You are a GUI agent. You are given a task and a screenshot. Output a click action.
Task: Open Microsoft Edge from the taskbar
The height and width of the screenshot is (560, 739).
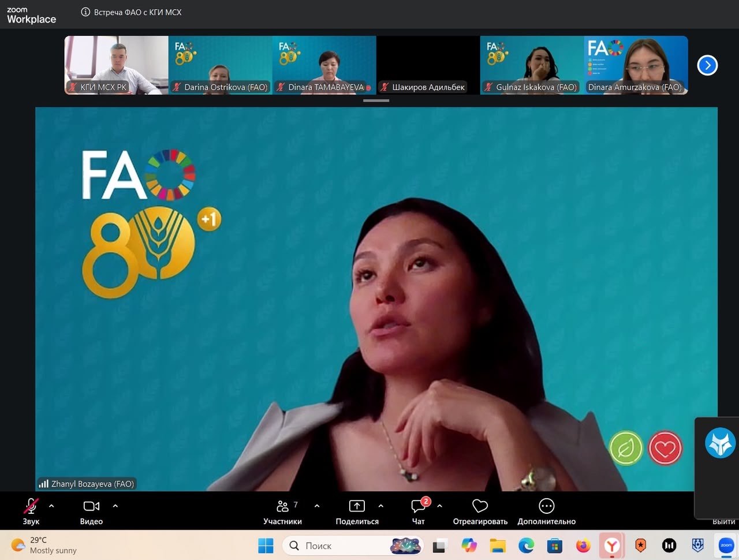click(526, 546)
